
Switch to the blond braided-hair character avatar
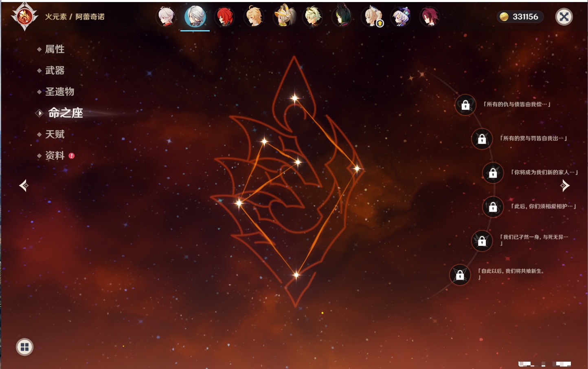click(254, 17)
